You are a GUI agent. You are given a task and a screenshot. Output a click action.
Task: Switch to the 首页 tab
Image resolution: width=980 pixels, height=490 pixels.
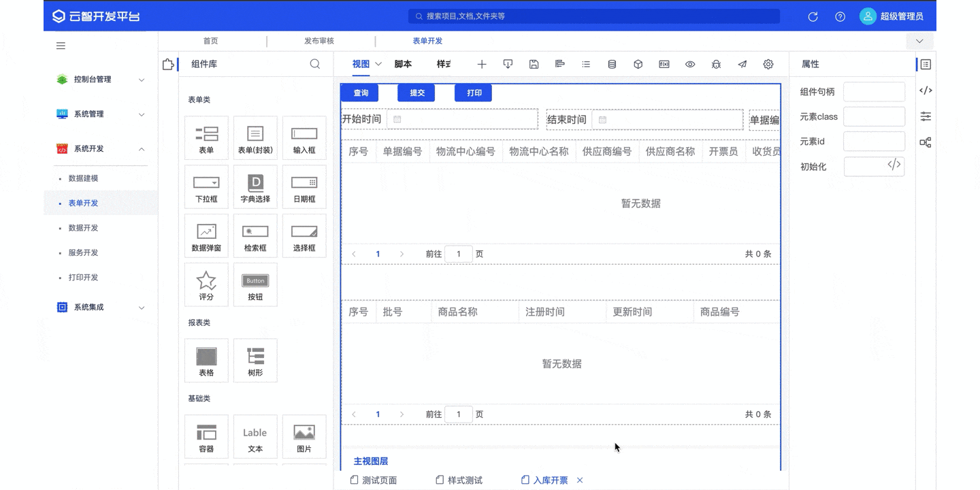pos(211,41)
